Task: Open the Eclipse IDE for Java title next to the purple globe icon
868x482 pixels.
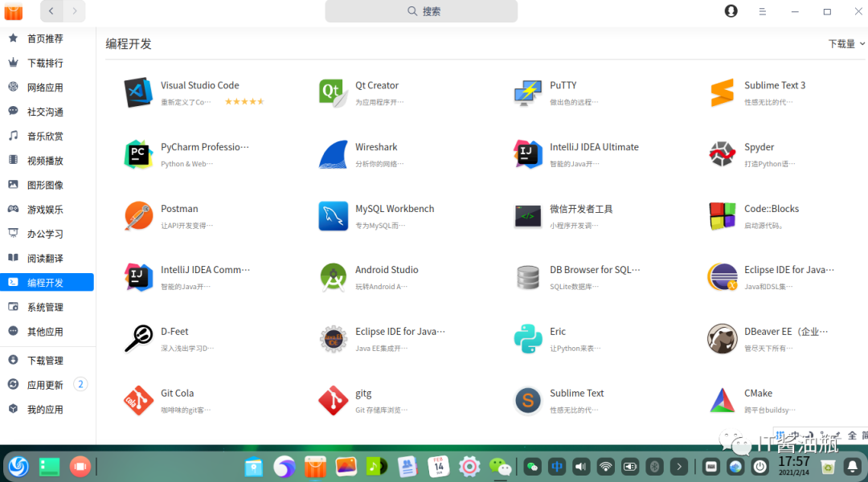Action: tap(789, 269)
